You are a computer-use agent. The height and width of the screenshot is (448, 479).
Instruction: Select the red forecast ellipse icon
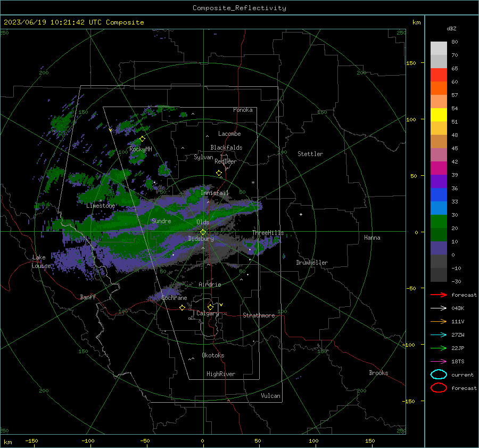click(x=439, y=388)
